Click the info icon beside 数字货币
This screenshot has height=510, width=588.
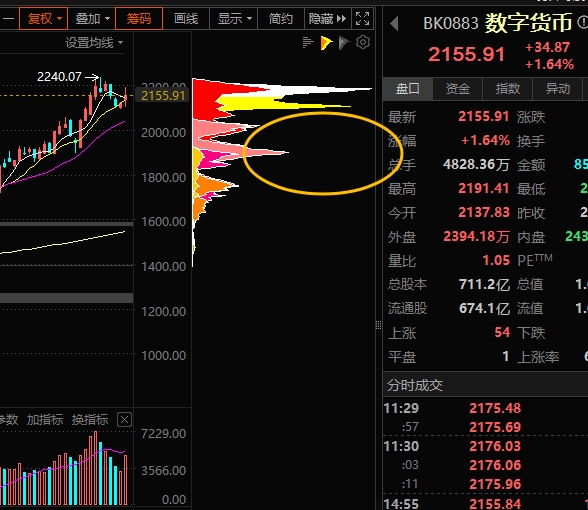pyautogui.click(x=583, y=22)
